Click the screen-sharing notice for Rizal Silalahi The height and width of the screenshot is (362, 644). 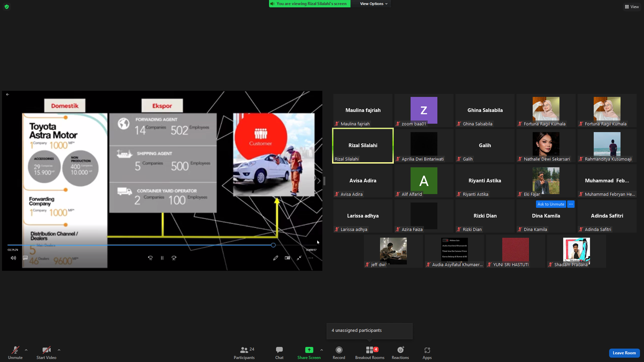[x=310, y=4]
